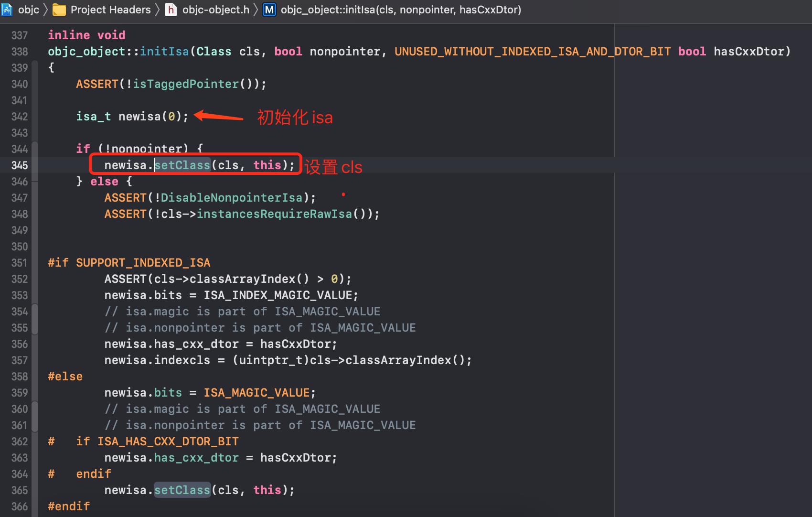Click the endif directive on line 364

tap(94, 474)
